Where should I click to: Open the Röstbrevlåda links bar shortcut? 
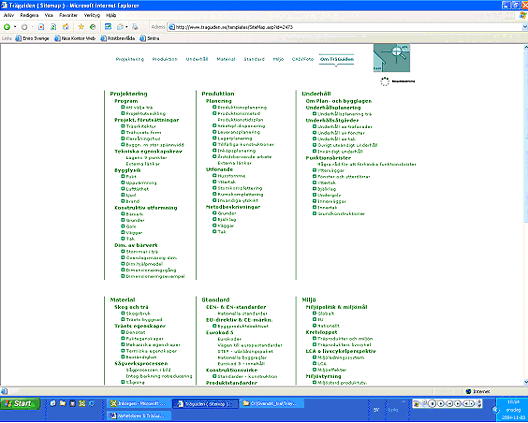118,38
